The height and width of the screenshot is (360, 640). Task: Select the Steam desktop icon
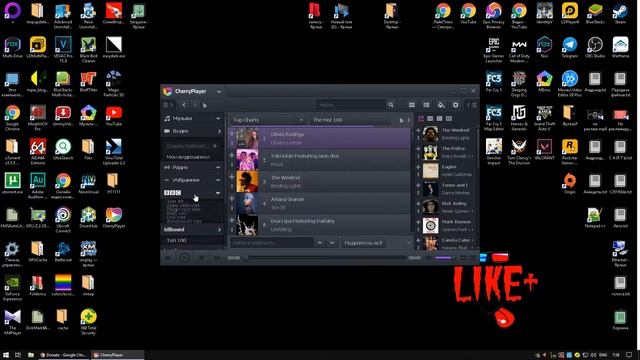click(x=620, y=13)
